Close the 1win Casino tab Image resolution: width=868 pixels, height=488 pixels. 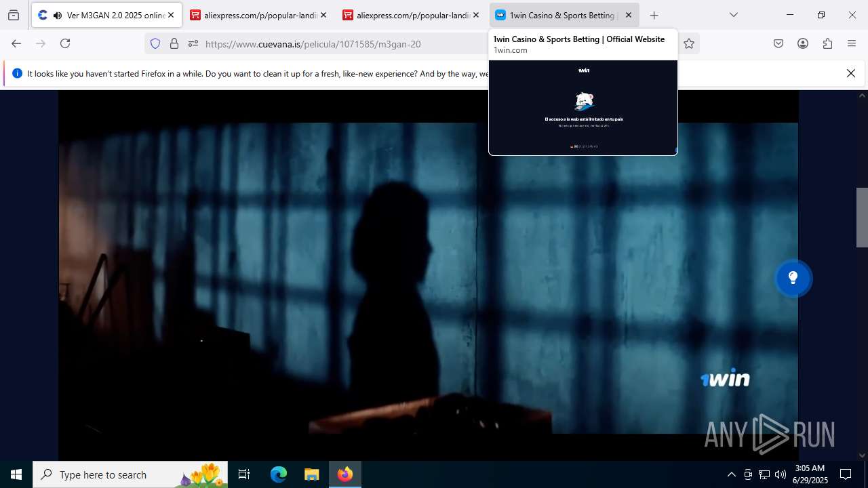tap(629, 15)
